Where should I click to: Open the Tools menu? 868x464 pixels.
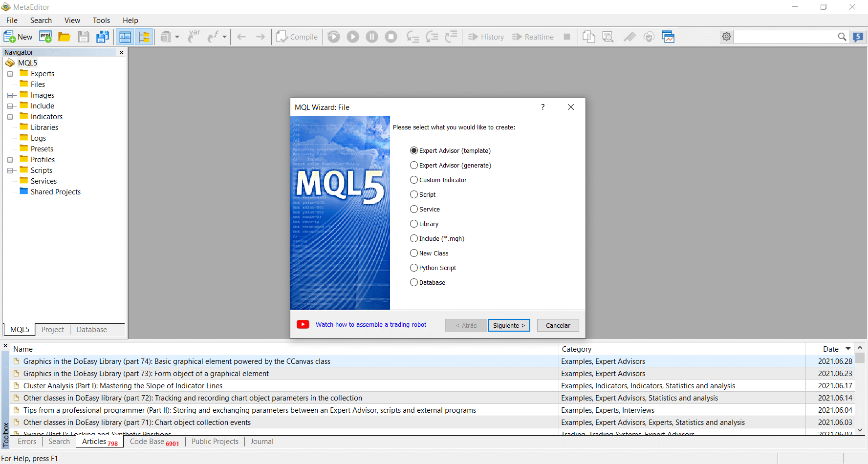tap(101, 20)
